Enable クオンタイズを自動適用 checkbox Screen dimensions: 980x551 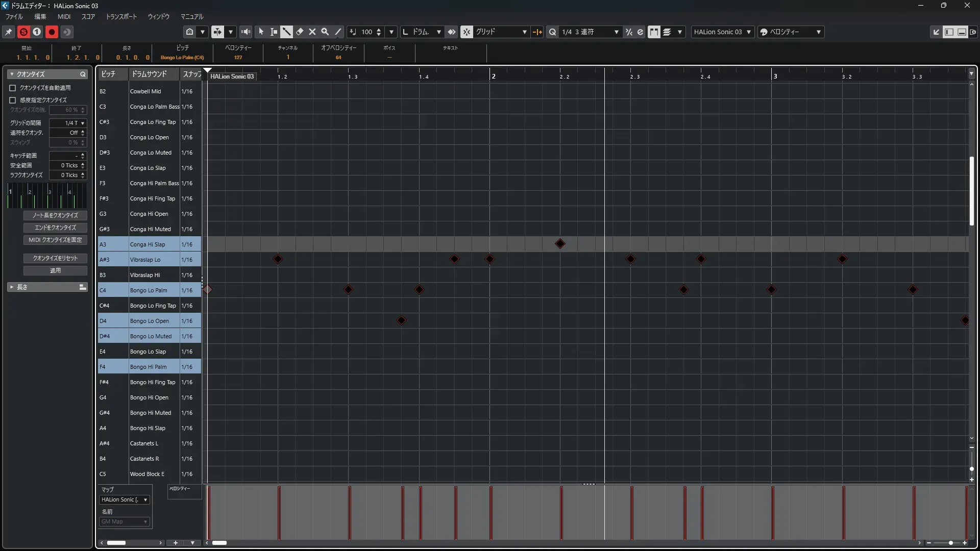pyautogui.click(x=13, y=88)
